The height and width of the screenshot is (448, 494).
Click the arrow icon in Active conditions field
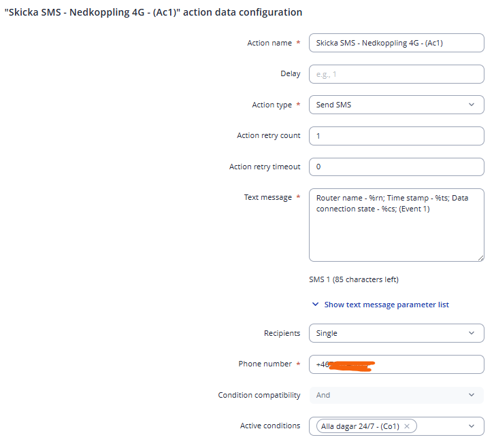click(472, 426)
